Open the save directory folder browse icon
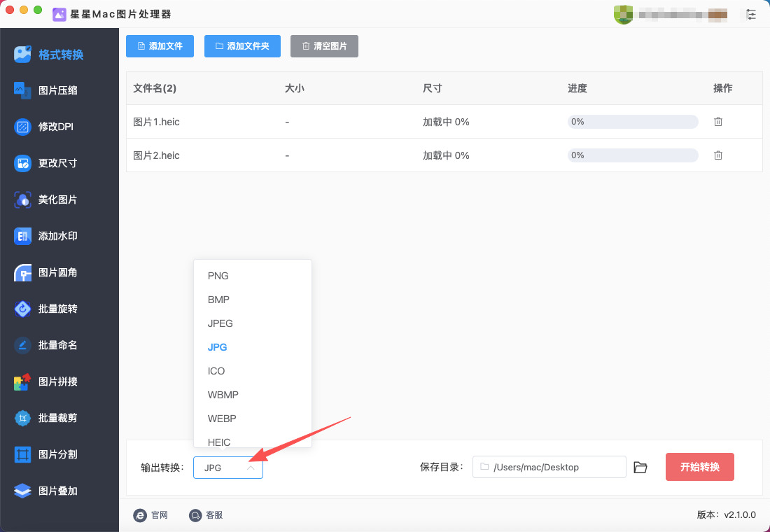This screenshot has width=770, height=532. click(640, 467)
